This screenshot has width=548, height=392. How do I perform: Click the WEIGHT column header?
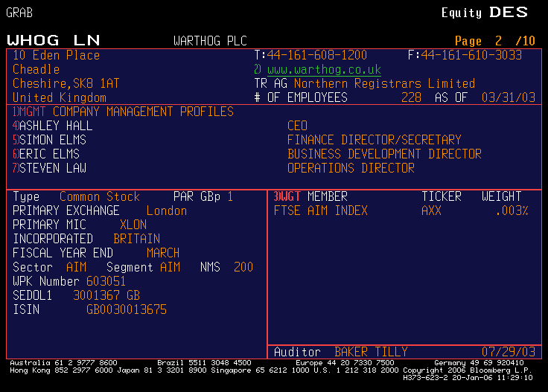tap(502, 196)
